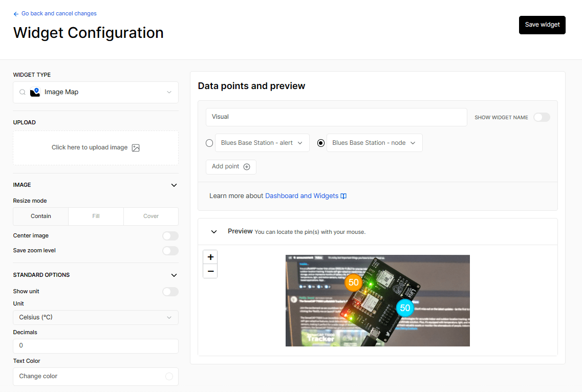Click the book icon beside Dashboard and Widgets
582x392 pixels.
pos(343,196)
